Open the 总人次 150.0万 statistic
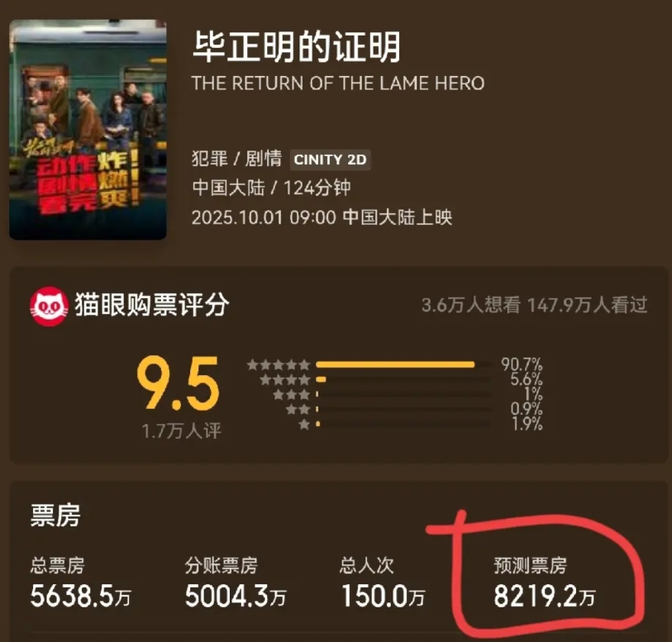The width and height of the screenshot is (672, 642). pos(382,583)
